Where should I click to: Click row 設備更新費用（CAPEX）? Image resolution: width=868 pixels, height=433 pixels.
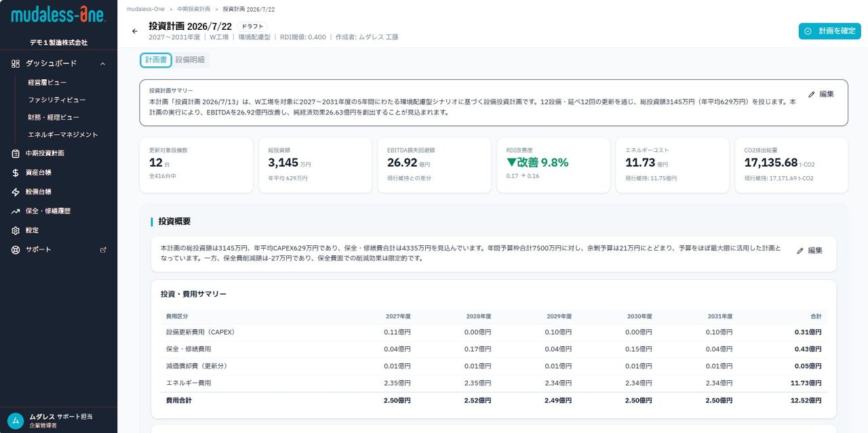coord(494,332)
